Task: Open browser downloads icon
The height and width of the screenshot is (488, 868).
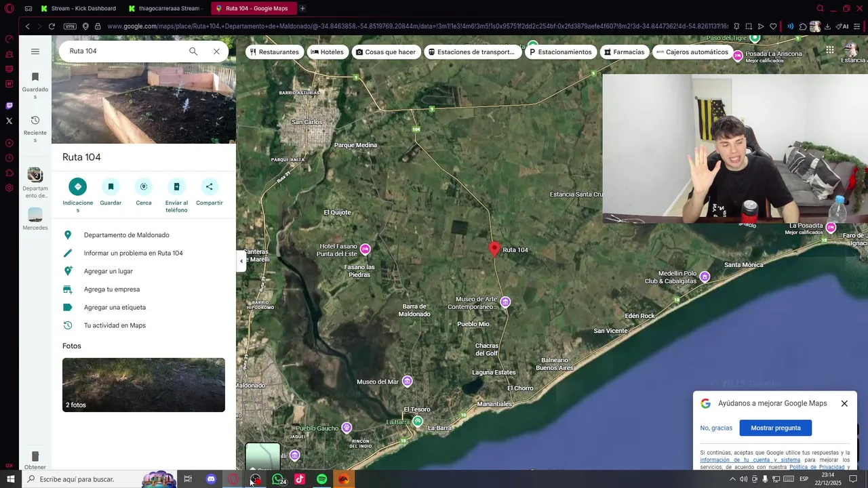Action: tap(827, 26)
